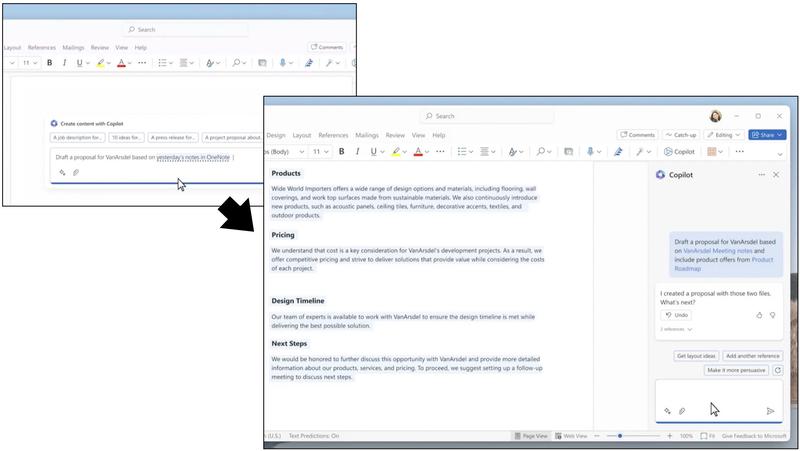This screenshot has height=451, width=800.
Task: Give thumbs up to Copilot response
Action: (759, 315)
